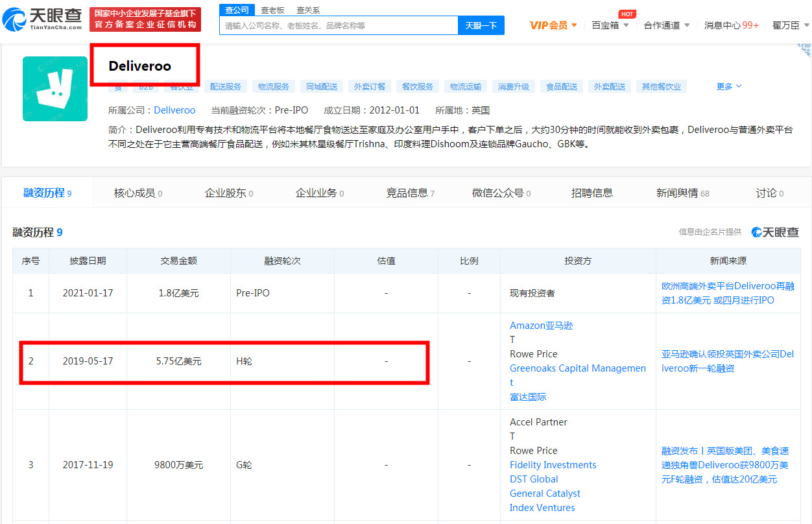Image resolution: width=812 pixels, height=524 pixels.
Task: Click the 物流运输 tag
Action: click(466, 86)
